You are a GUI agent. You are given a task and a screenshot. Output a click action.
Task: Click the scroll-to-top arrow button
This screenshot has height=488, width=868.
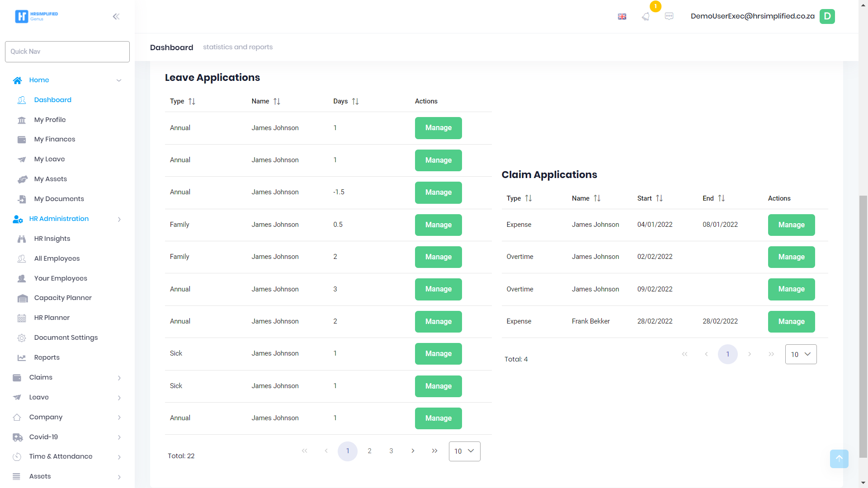(839, 459)
